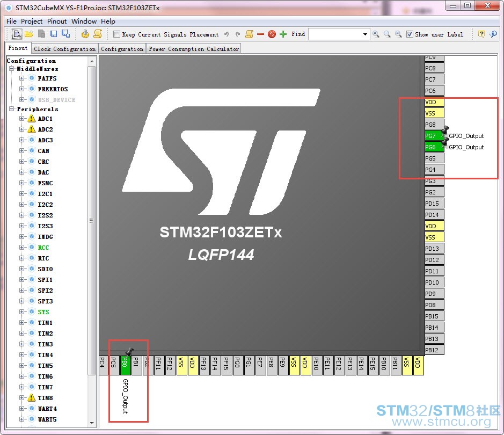Switch to the Power Consumption Calculator tab
This screenshot has width=504, height=435.
pos(194,49)
